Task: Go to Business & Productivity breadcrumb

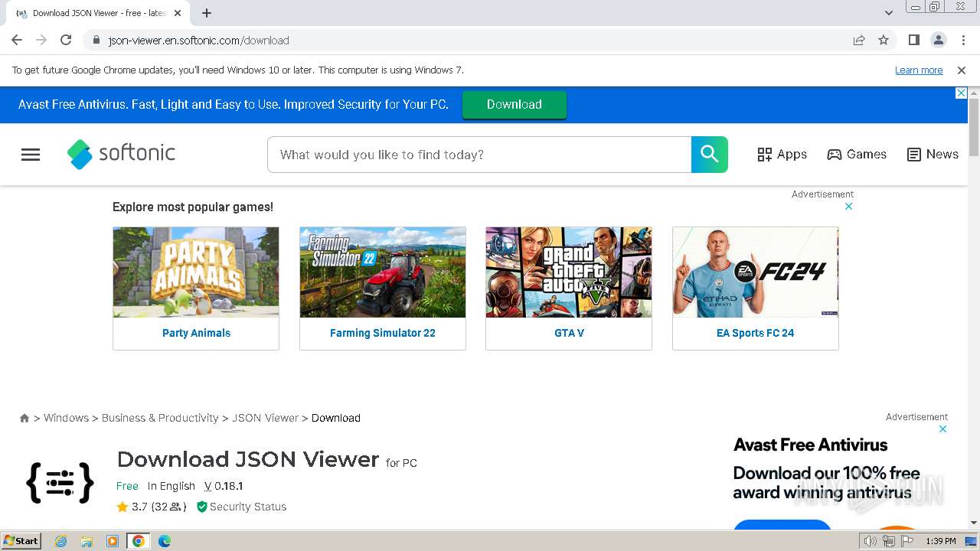Action: (x=160, y=418)
